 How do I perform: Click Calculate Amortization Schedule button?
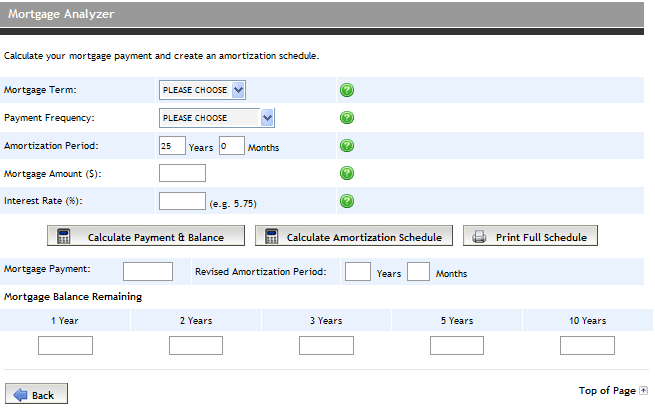click(354, 236)
